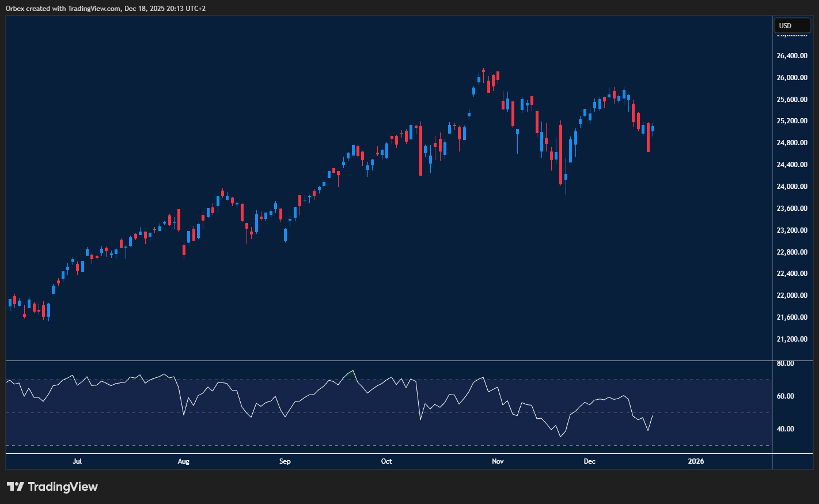Open the USD price scale dropdown

click(x=792, y=25)
